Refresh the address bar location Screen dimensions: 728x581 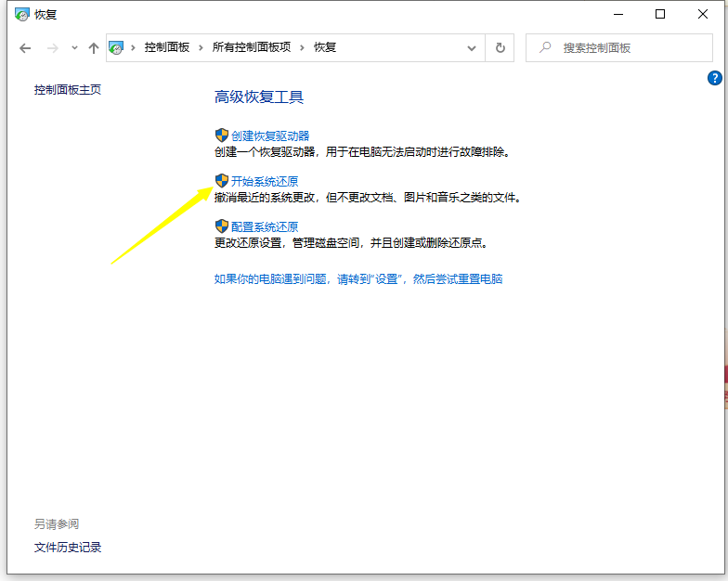[500, 48]
